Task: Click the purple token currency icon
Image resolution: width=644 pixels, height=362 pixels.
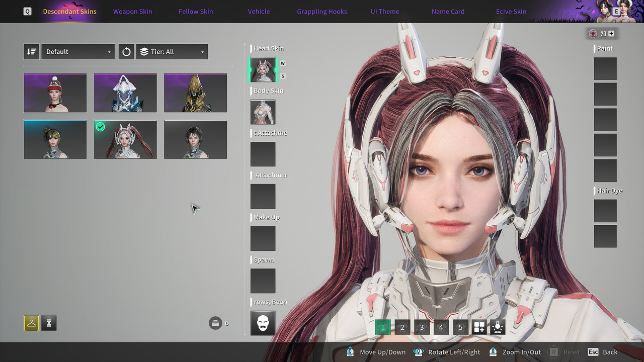Action: pyautogui.click(x=593, y=34)
